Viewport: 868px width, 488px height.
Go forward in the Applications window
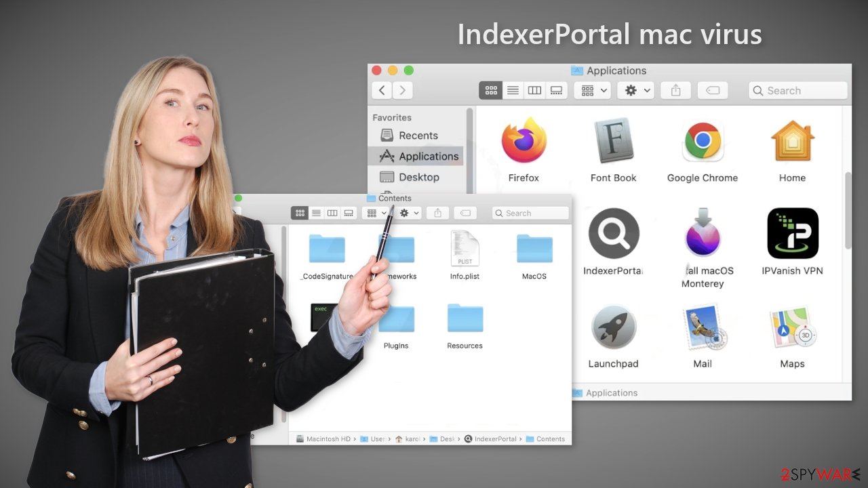(403, 90)
